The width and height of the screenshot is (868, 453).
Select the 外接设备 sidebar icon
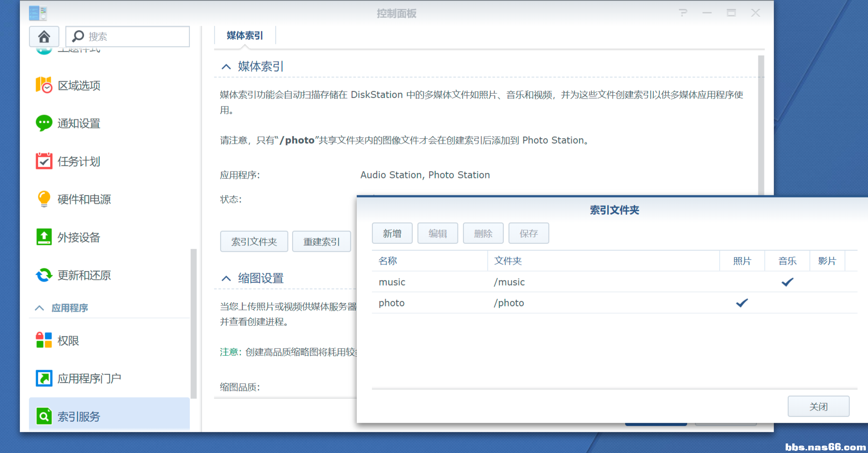(43, 237)
